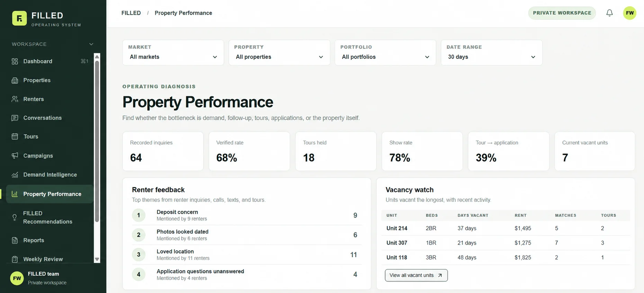Navigate to Tours
The width and height of the screenshot is (644, 293).
point(50,136)
